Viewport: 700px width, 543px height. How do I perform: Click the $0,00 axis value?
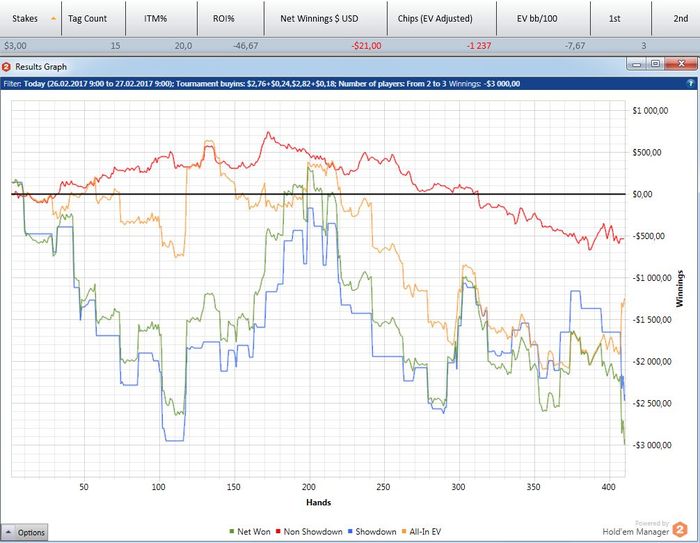pos(642,194)
